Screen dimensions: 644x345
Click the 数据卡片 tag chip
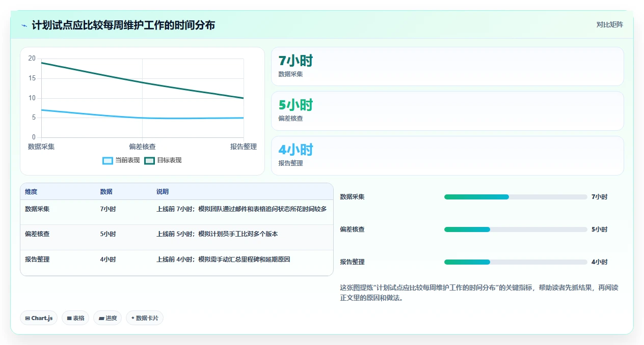(145, 318)
